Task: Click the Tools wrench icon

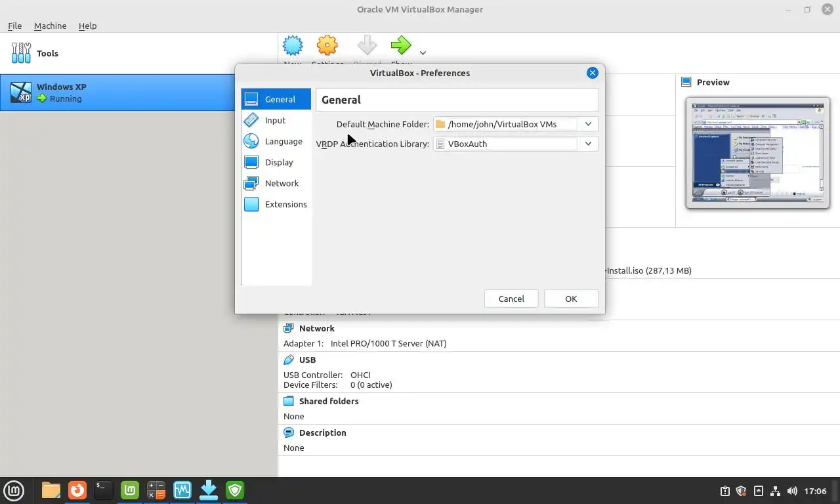Action: (x=21, y=53)
